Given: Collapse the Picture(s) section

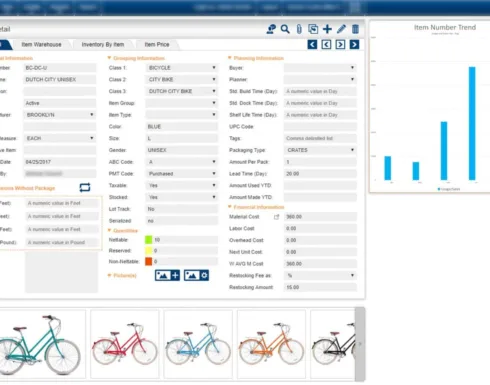Looking at the screenshot, I should 109,275.
